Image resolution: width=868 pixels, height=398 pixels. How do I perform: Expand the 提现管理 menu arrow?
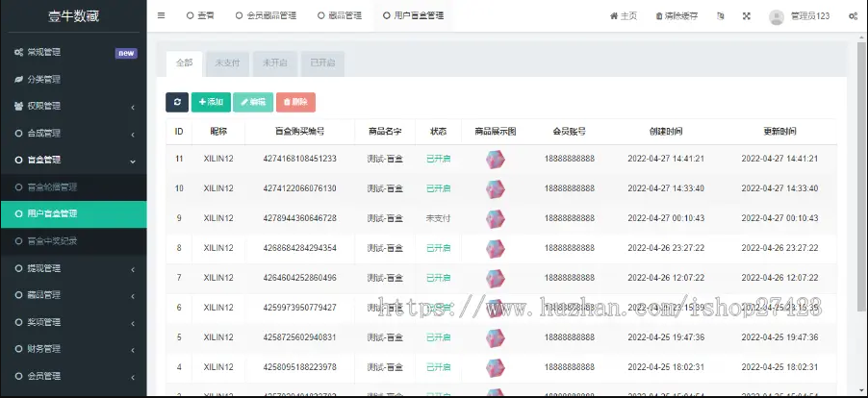pyautogui.click(x=133, y=269)
